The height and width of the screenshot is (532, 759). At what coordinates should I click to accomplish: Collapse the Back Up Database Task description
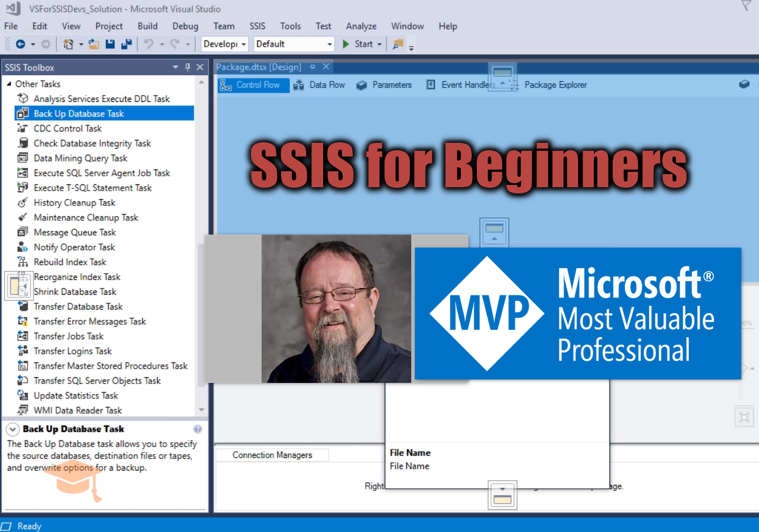click(x=13, y=429)
